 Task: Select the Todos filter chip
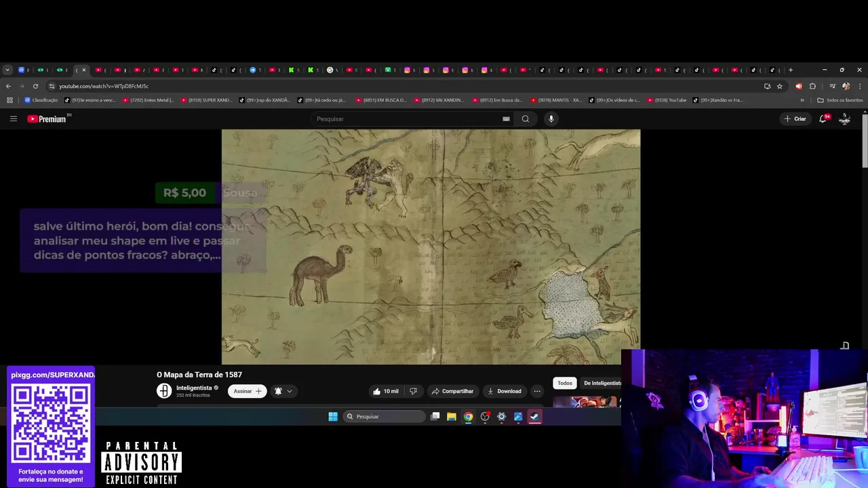point(565,383)
